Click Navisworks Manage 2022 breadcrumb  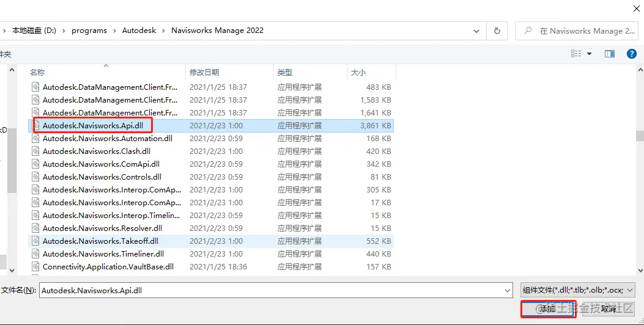(217, 31)
